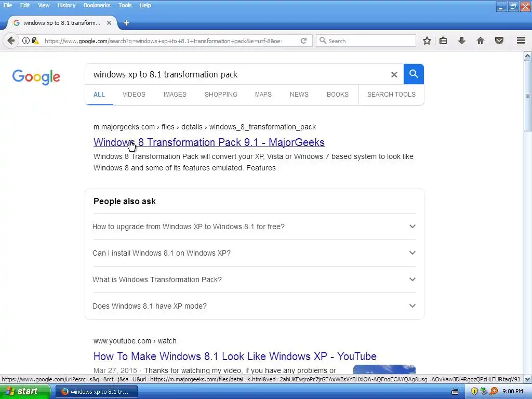Open the View menu
The image size is (532, 399).
(x=44, y=5)
